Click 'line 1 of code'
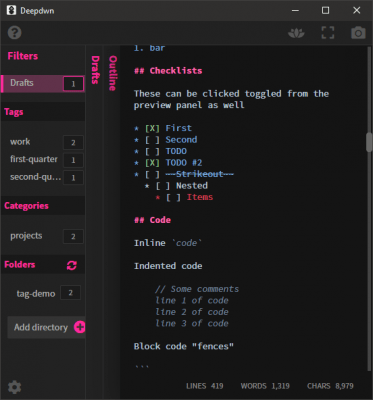Image resolution: width=373 pixels, height=400 pixels. [x=192, y=300]
